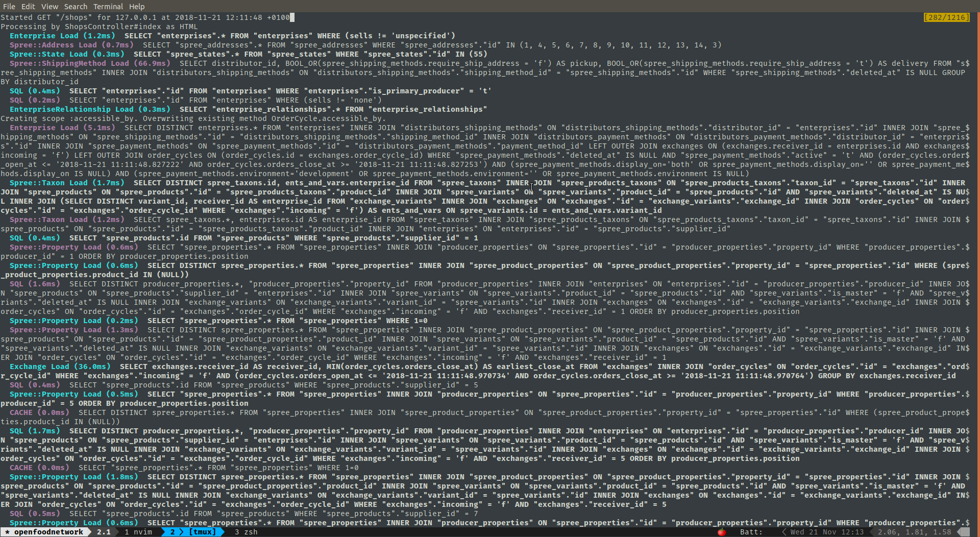Select the active [tmux] window label
Screen dimensions: 980x537
tap(204, 532)
